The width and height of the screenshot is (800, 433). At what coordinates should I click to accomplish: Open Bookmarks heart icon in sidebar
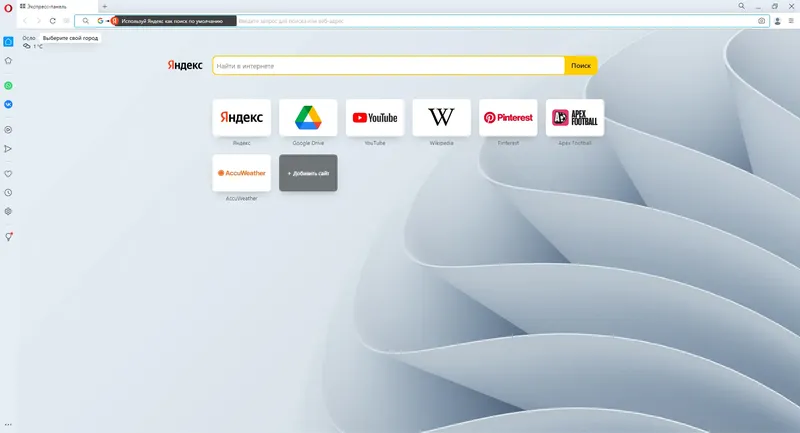click(x=8, y=174)
